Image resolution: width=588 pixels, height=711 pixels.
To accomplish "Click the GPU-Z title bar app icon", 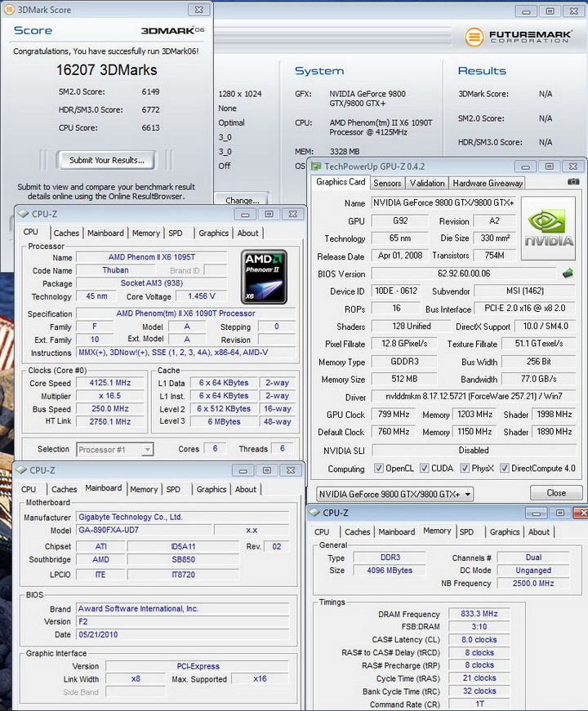I will [x=316, y=167].
